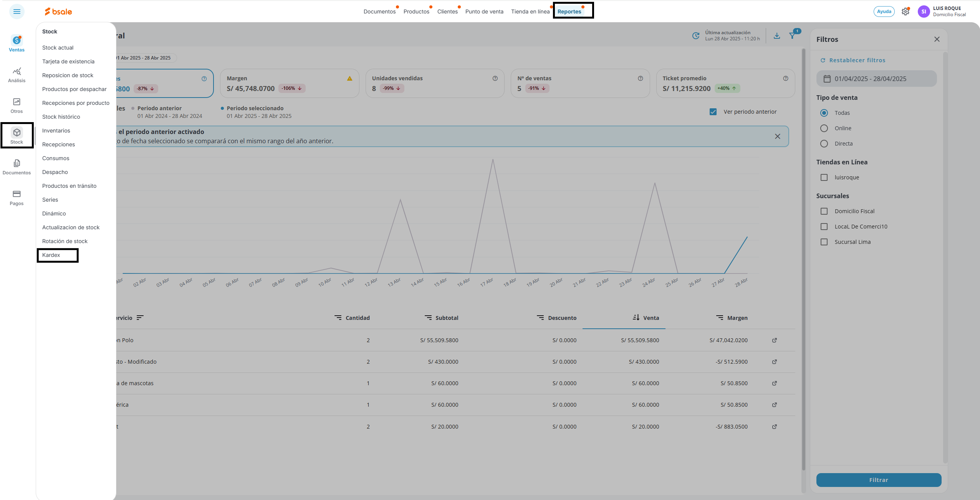The image size is (980, 500).
Task: Switch to Productos top menu
Action: 416,12
